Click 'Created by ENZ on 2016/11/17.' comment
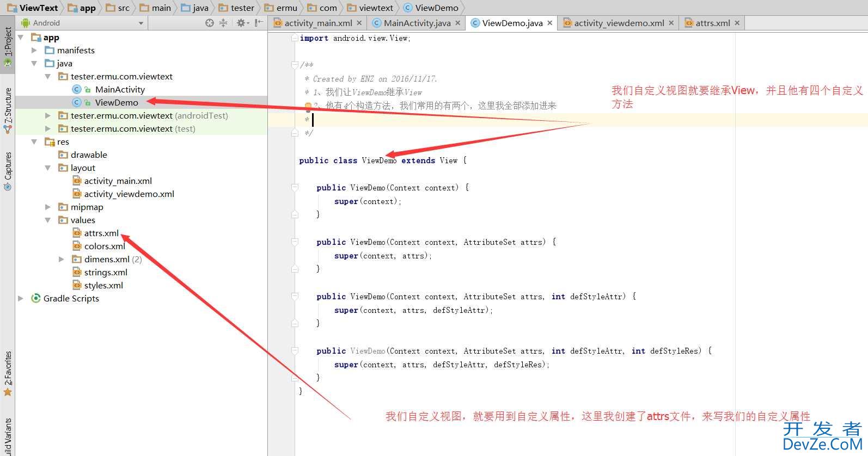The height and width of the screenshot is (456, 868). pos(375,79)
